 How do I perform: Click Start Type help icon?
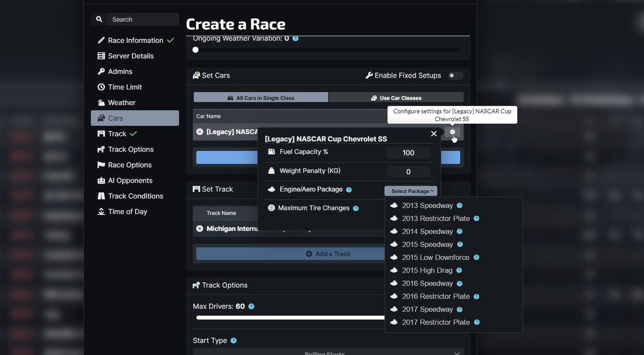[233, 341]
